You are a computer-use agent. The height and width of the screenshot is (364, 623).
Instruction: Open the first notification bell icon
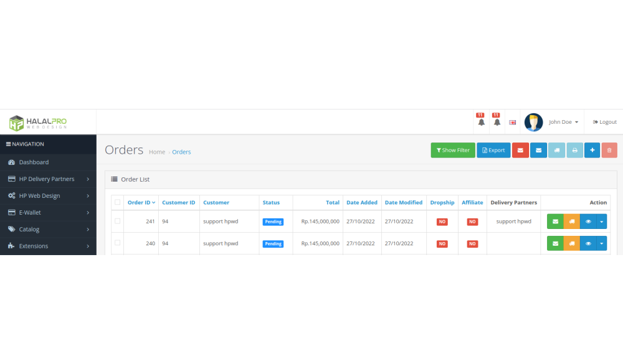[x=481, y=122]
